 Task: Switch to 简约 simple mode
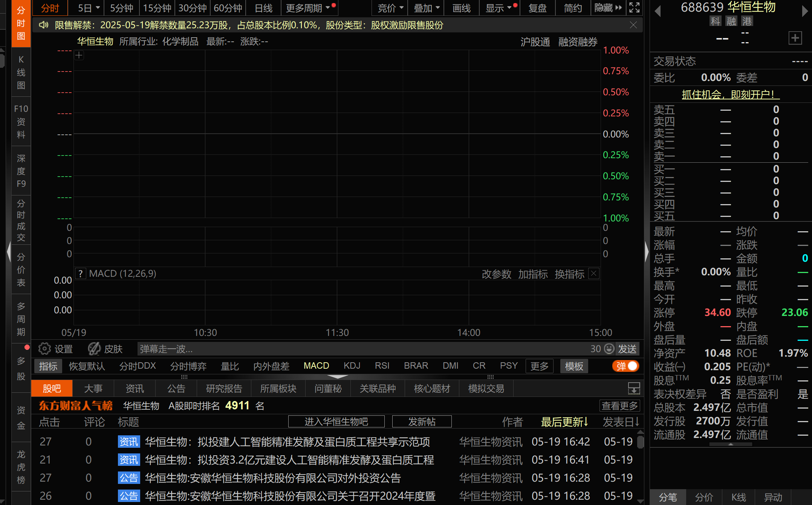pos(573,8)
